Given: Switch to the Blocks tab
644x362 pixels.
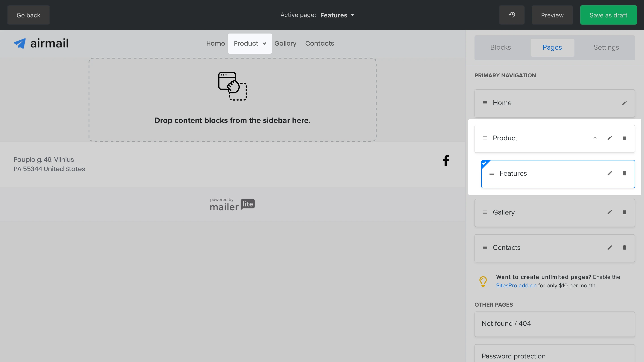Looking at the screenshot, I should (x=500, y=47).
